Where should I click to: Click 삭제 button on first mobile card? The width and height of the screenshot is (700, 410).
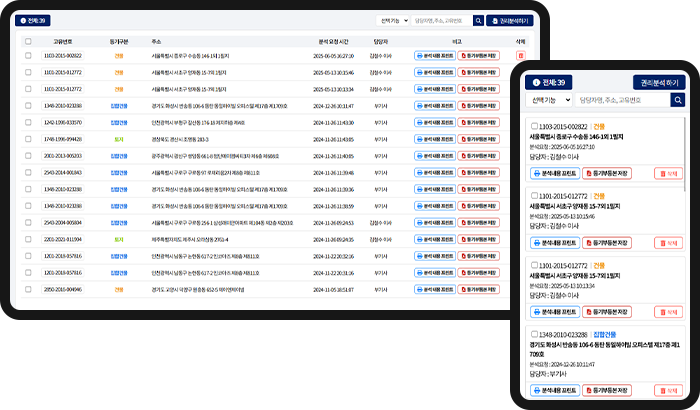pyautogui.click(x=670, y=174)
